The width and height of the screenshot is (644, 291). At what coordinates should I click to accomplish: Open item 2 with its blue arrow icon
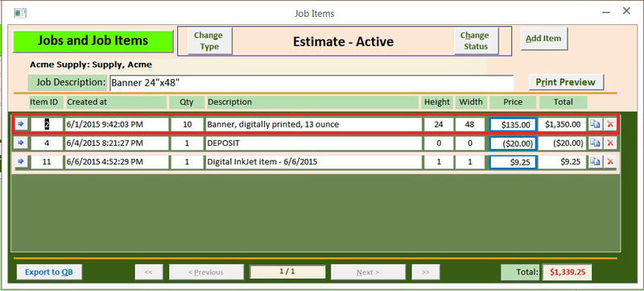tap(22, 123)
